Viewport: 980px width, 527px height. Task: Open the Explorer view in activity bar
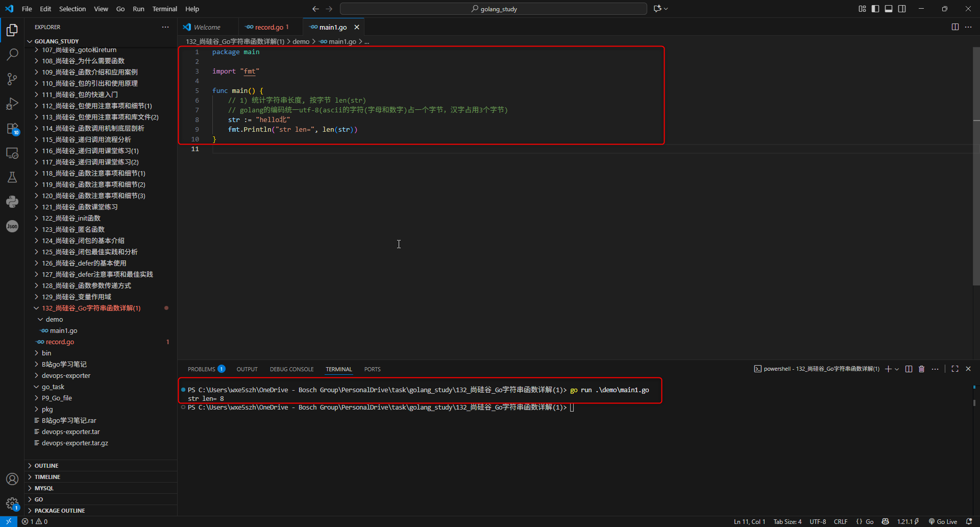point(12,30)
